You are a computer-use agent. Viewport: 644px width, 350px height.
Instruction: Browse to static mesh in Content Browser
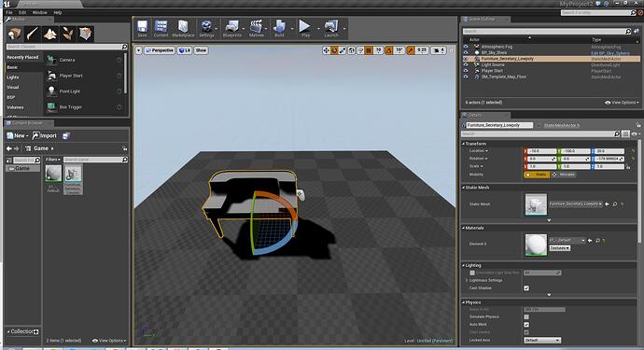coord(615,204)
